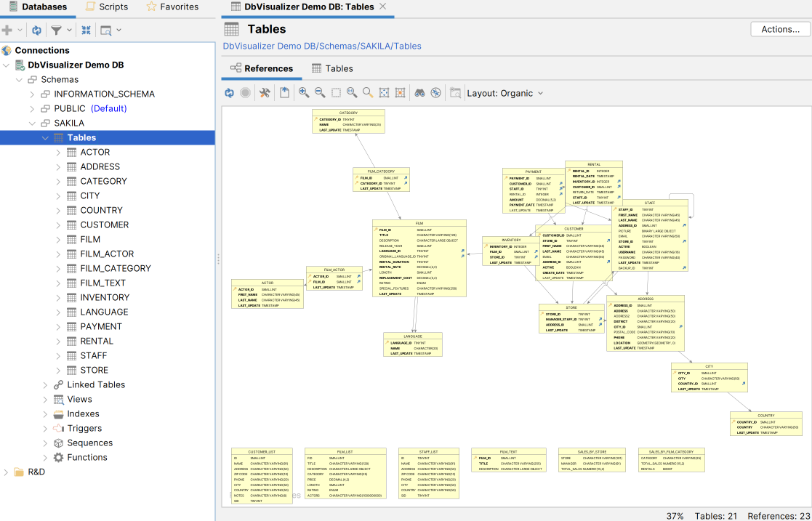Open the Scripts tab
Viewport: 812px width, 521px height.
(106, 7)
